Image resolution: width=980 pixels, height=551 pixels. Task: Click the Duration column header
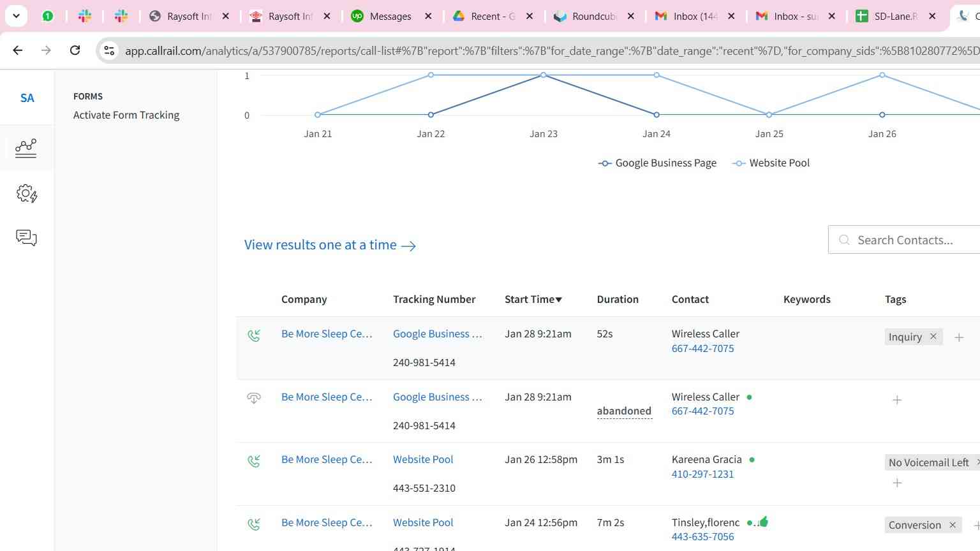pyautogui.click(x=618, y=299)
